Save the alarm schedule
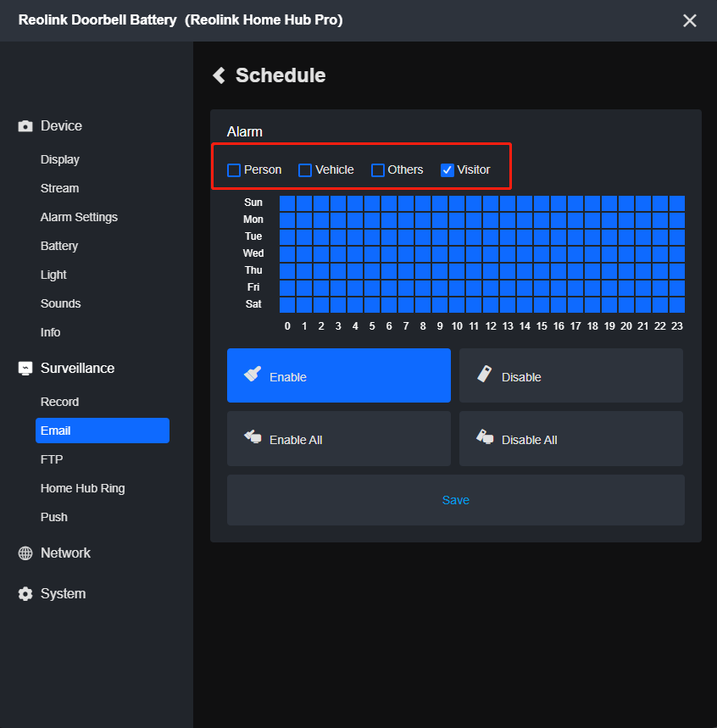The width and height of the screenshot is (717, 728). point(456,500)
